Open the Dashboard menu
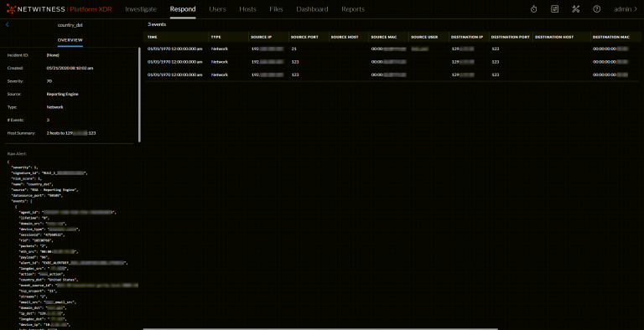Screen dimensions: 644x330 click(312, 9)
